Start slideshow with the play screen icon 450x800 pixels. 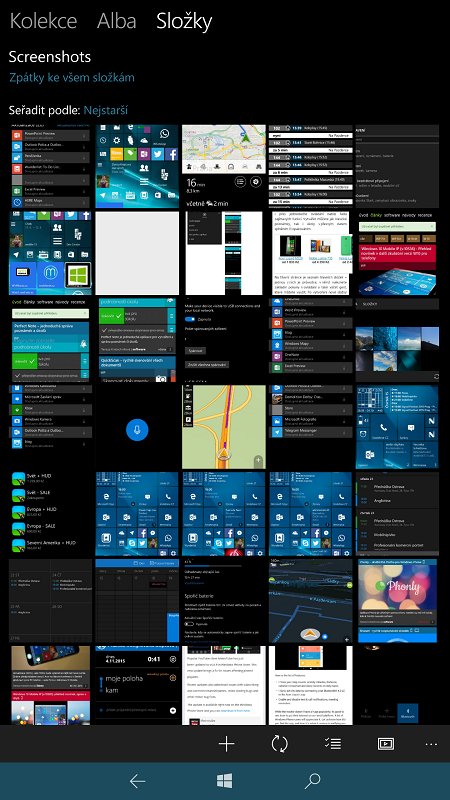386,744
